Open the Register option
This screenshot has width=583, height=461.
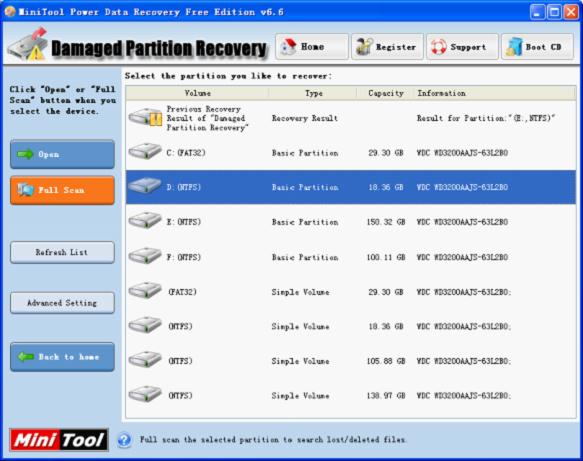(x=387, y=47)
